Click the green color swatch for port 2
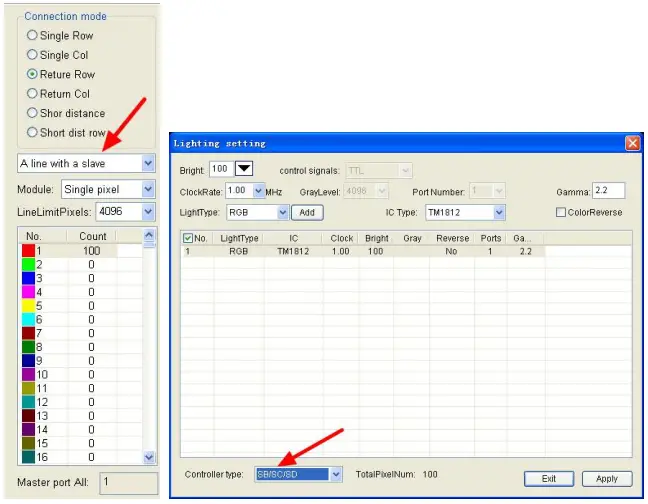The width and height of the screenshot is (648, 504). click(28, 264)
